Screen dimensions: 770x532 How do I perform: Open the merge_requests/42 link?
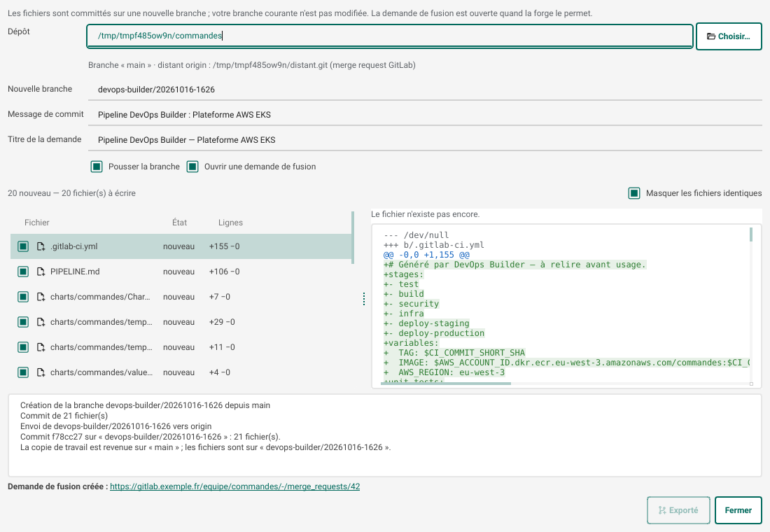[x=234, y=486]
